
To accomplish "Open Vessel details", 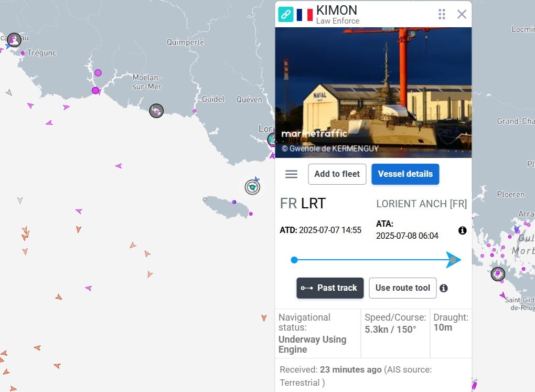I will (405, 174).
